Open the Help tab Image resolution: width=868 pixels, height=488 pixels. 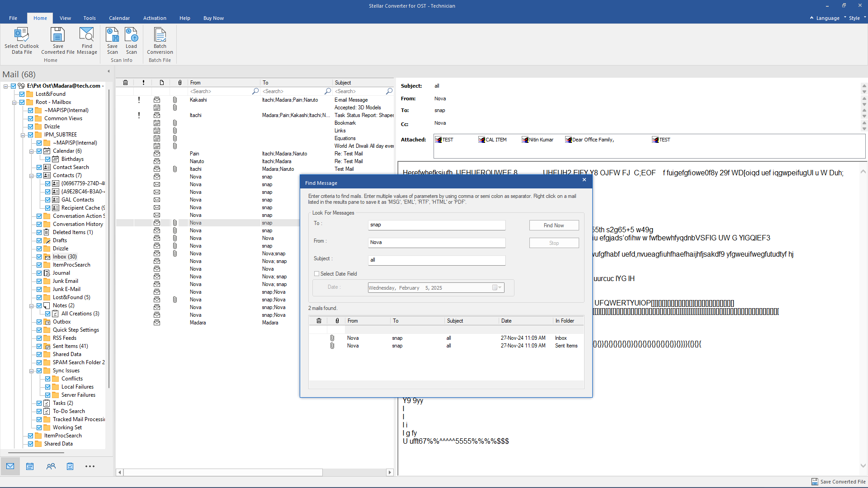coord(184,18)
